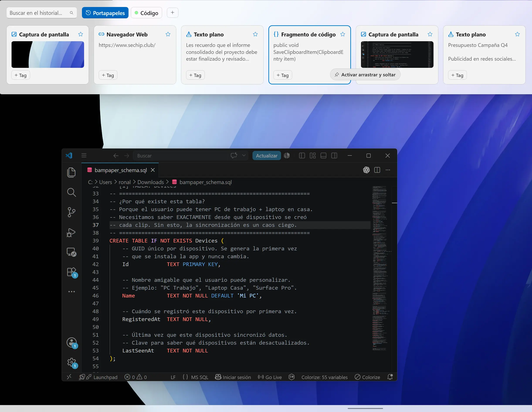Click Activar arrastrar y soltar button
This screenshot has height=412, width=532.
coord(365,75)
